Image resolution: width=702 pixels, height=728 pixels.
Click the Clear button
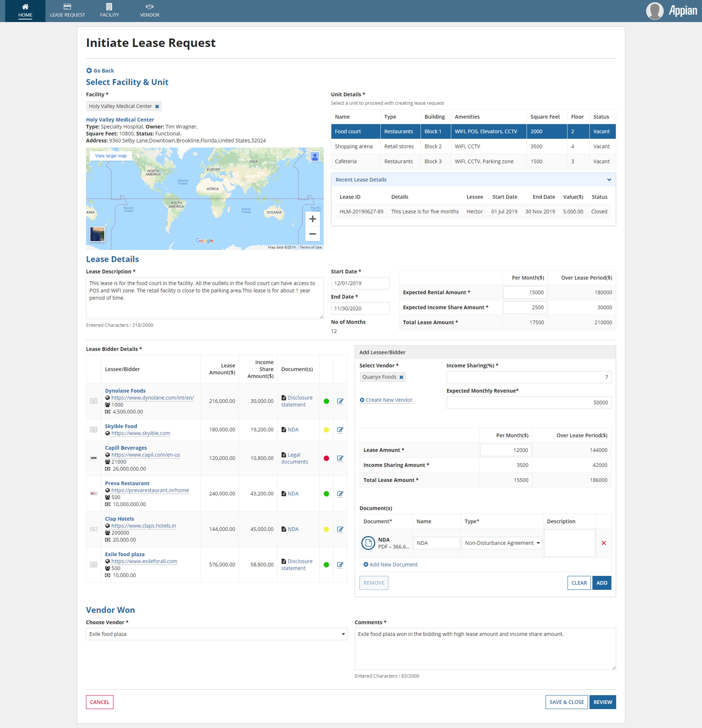point(579,583)
